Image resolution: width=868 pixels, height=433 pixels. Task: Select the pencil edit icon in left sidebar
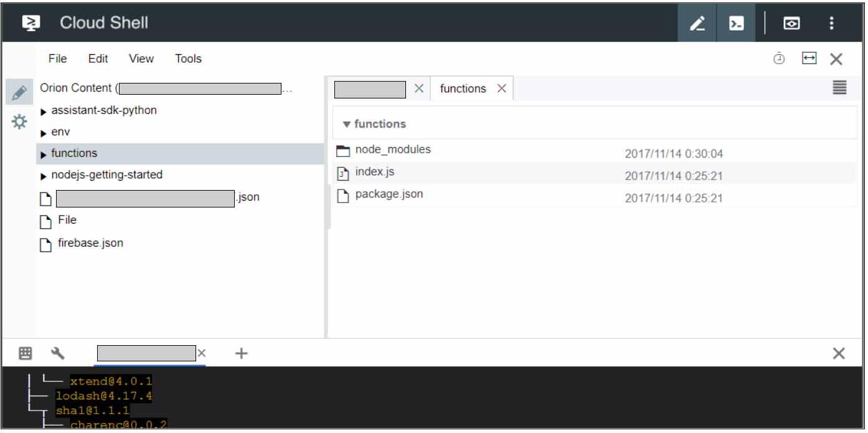pyautogui.click(x=19, y=93)
